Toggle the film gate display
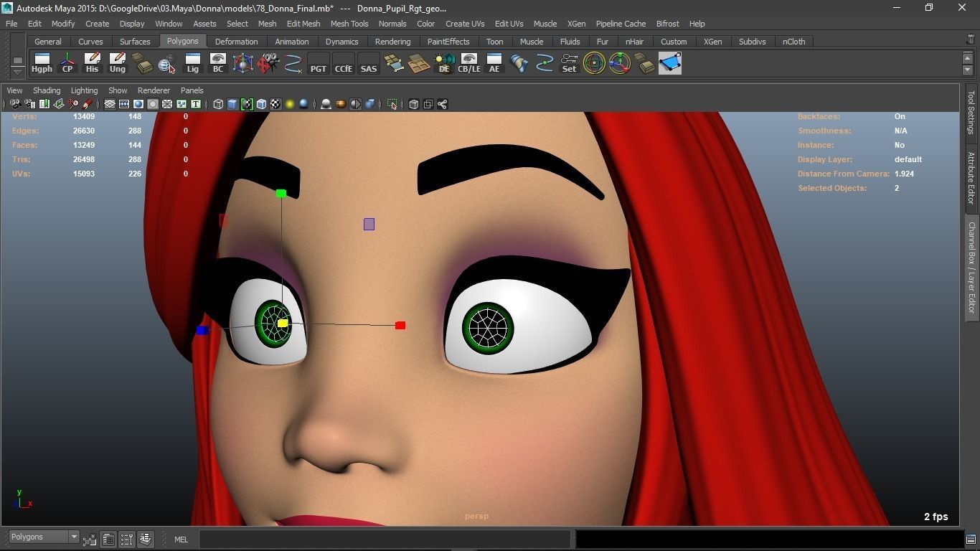Image resolution: width=980 pixels, height=551 pixels. [124, 104]
